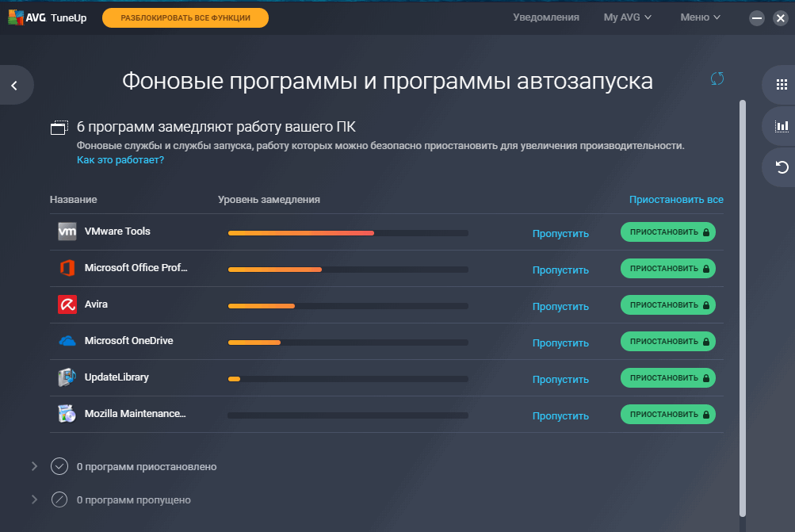
Task: Click Приостановить все link
Action: point(676,199)
